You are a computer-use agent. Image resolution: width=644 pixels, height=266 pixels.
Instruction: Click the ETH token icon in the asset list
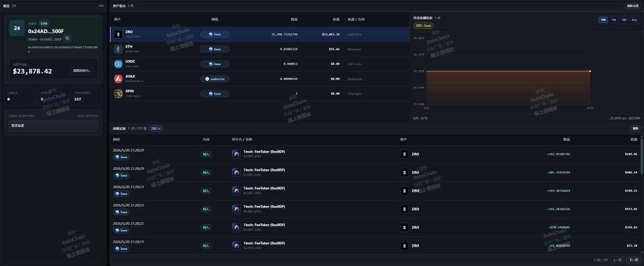coord(118,49)
